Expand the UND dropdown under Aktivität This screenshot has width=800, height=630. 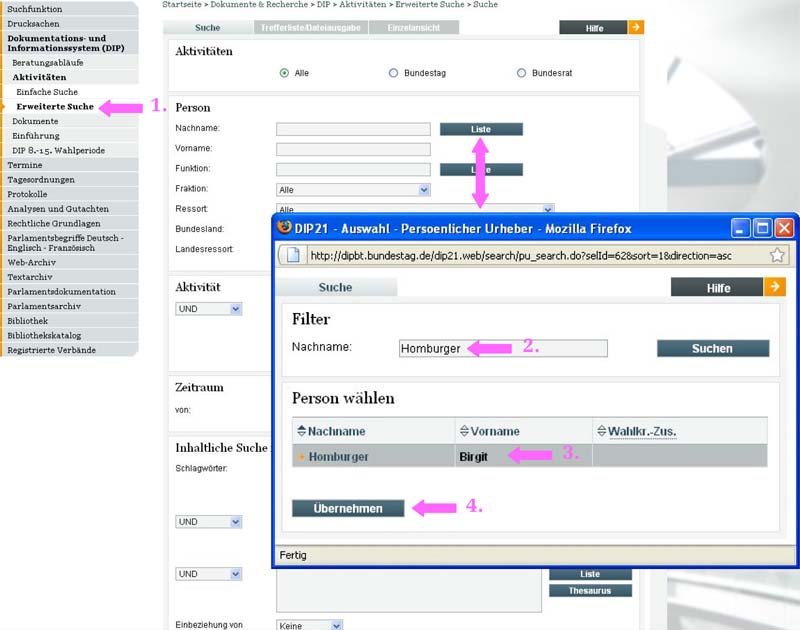point(236,309)
